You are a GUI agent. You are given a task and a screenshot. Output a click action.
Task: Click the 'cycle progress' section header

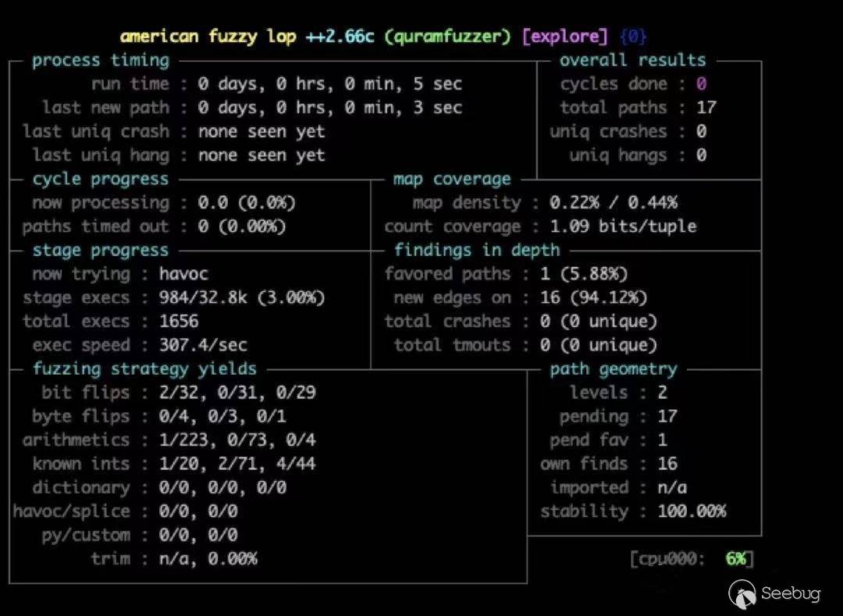click(x=101, y=179)
